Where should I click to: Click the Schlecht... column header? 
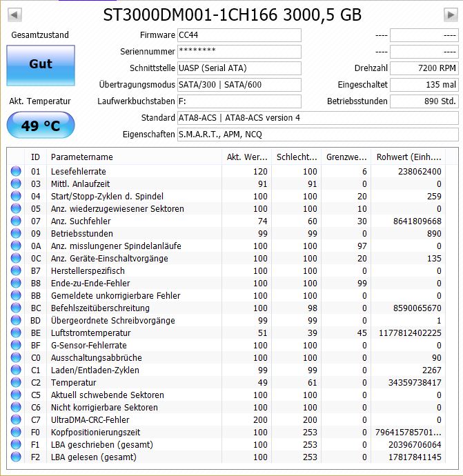tap(297, 157)
